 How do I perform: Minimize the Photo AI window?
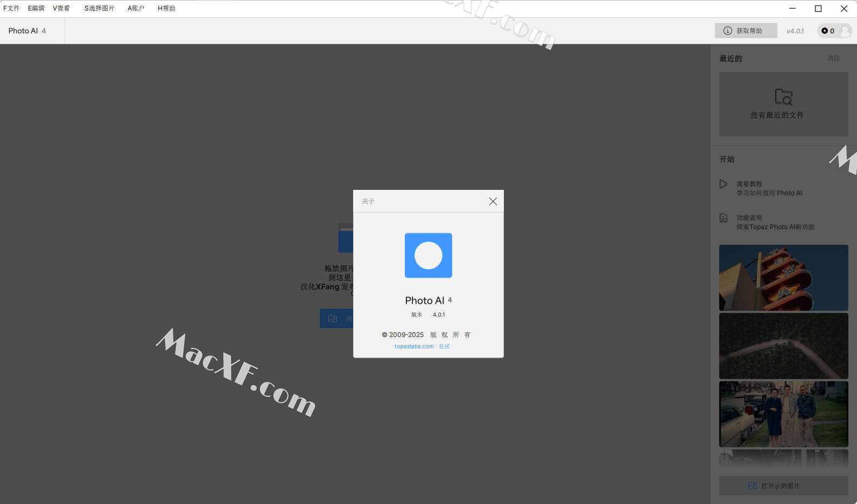click(x=792, y=9)
